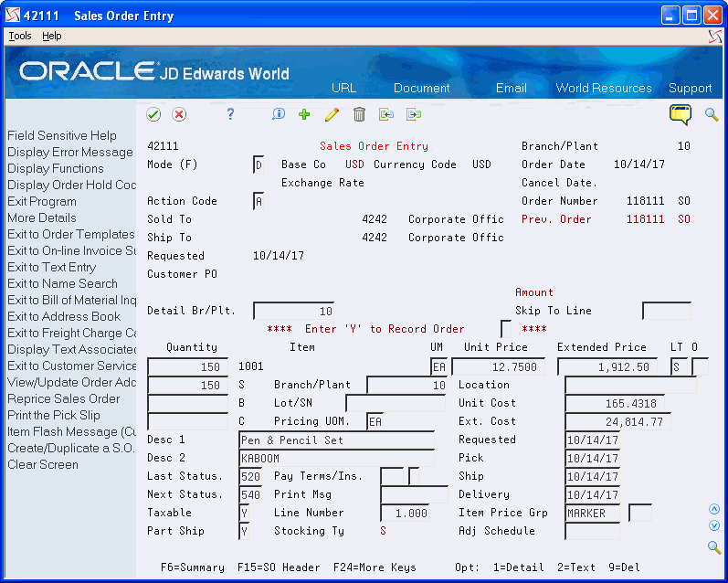728x583 pixels.
Task: Click the Desc 1 field Pen & Pencil Set
Action: click(x=337, y=440)
